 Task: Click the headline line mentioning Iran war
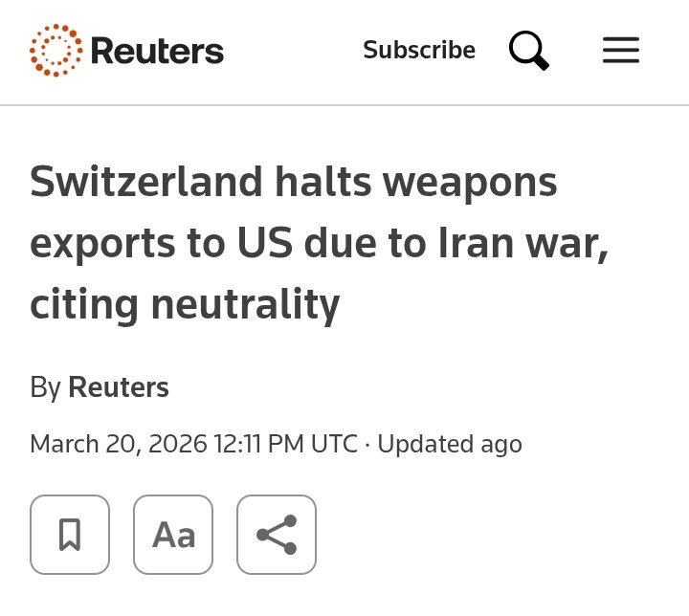tap(320, 243)
